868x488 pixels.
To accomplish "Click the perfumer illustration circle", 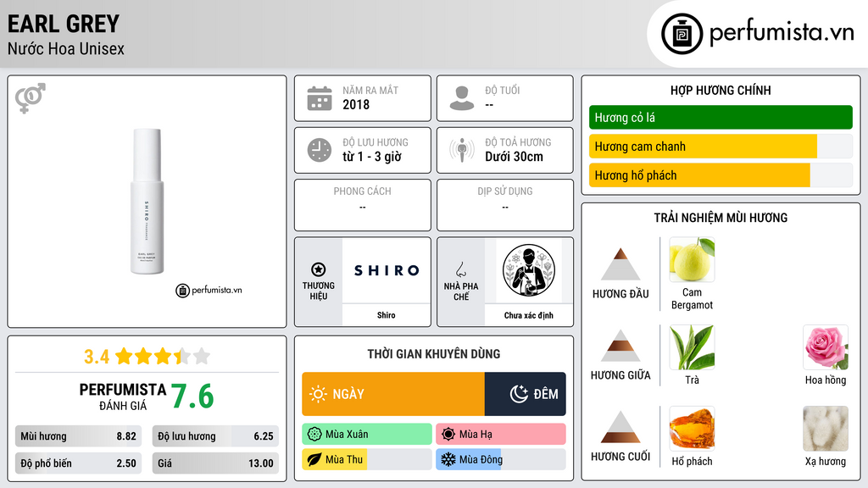I will tap(529, 270).
